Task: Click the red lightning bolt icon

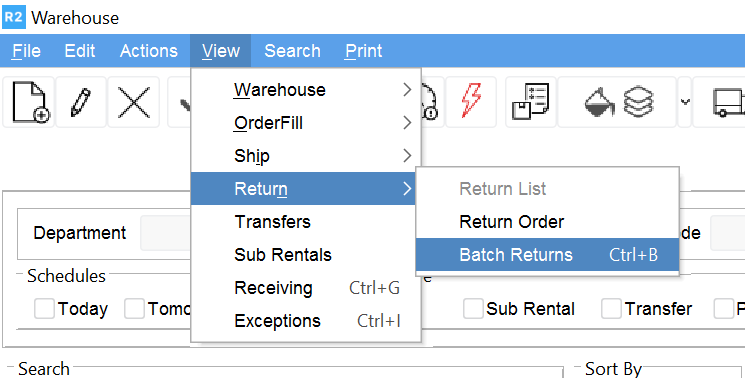Action: (x=471, y=101)
